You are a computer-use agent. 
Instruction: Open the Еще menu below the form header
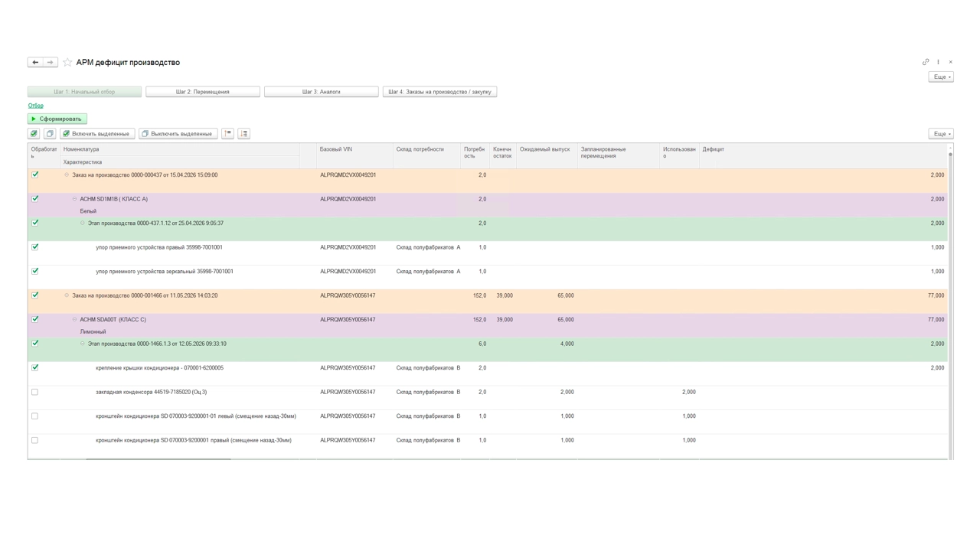point(941,77)
